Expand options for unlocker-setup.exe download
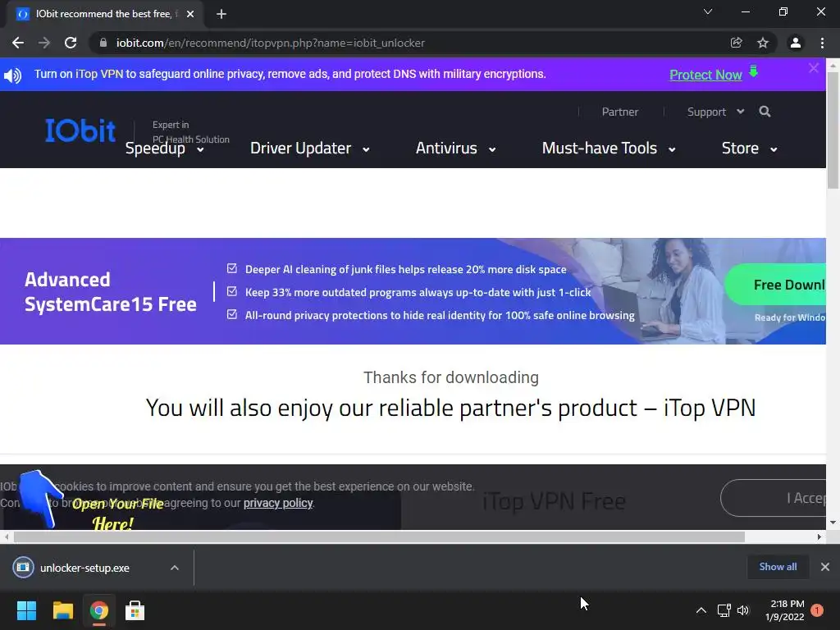Viewport: 840px width, 630px height. tap(175, 568)
